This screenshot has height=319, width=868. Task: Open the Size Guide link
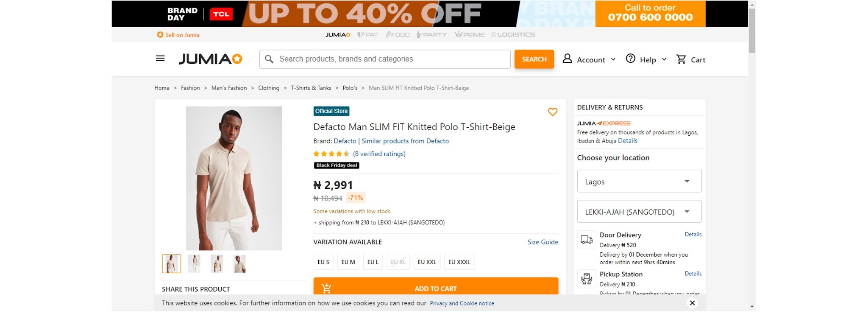[x=542, y=242]
